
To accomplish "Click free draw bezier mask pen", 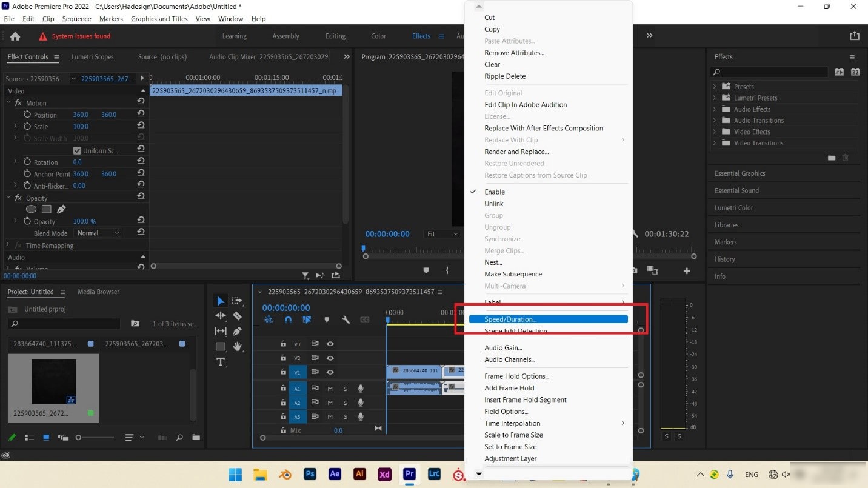I will (x=61, y=209).
